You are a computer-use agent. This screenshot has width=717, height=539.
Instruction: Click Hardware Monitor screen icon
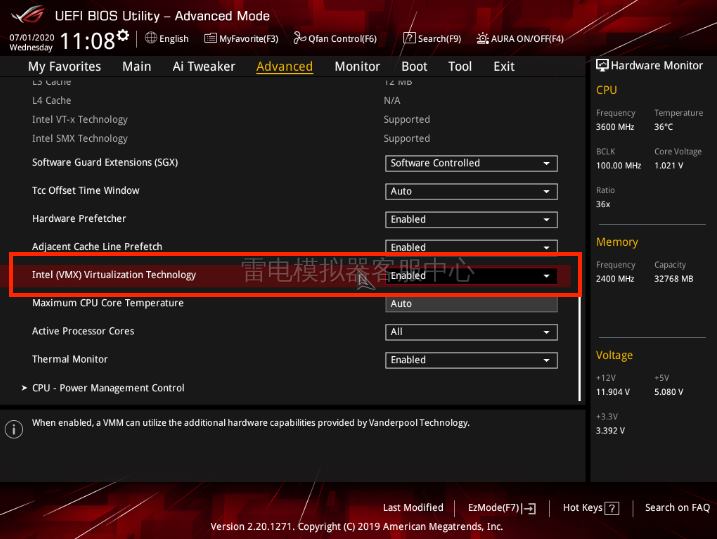[x=602, y=65]
